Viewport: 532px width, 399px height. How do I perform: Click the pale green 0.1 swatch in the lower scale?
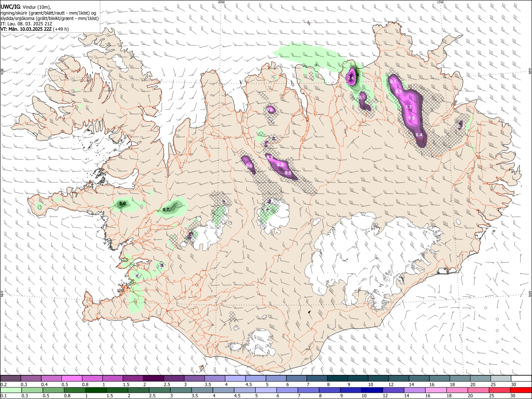click(x=10, y=390)
